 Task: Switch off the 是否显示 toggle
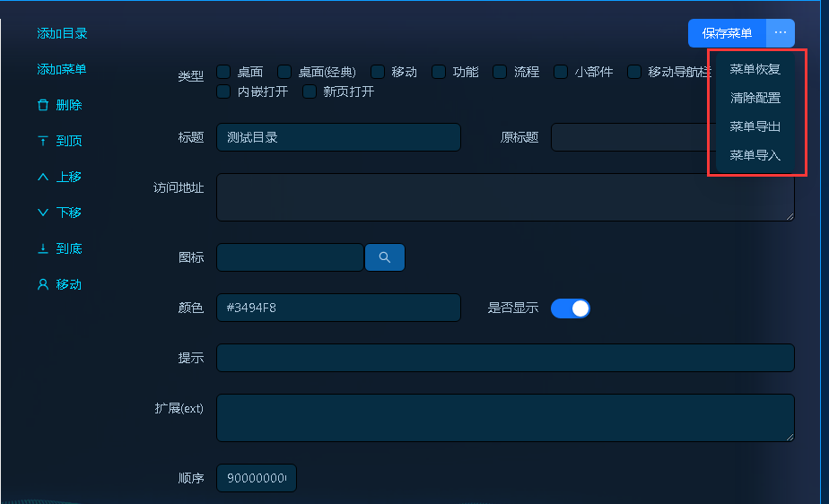click(570, 308)
